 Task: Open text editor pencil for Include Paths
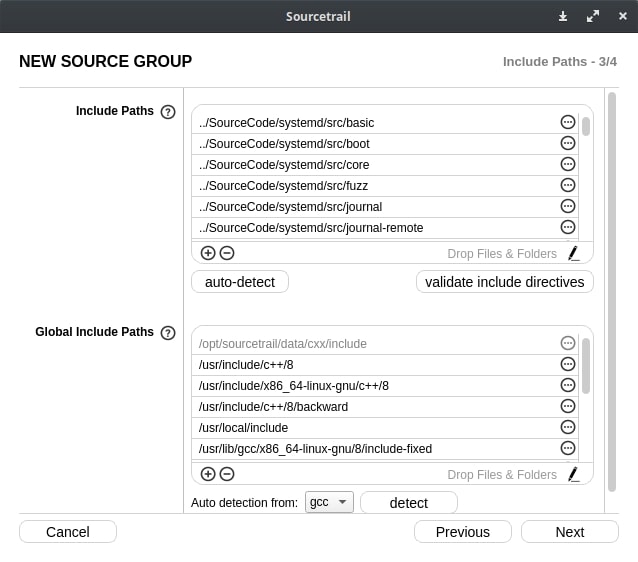(x=573, y=254)
